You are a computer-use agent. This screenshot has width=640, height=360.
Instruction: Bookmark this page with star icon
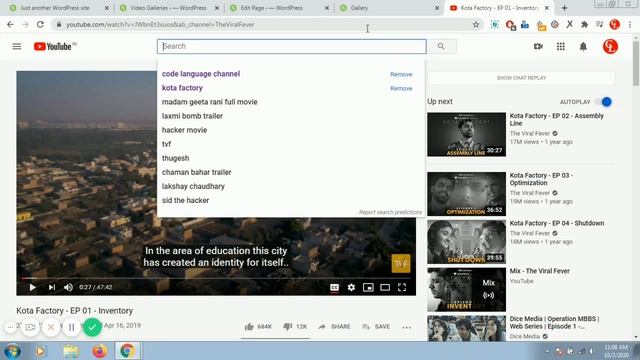pos(476,24)
